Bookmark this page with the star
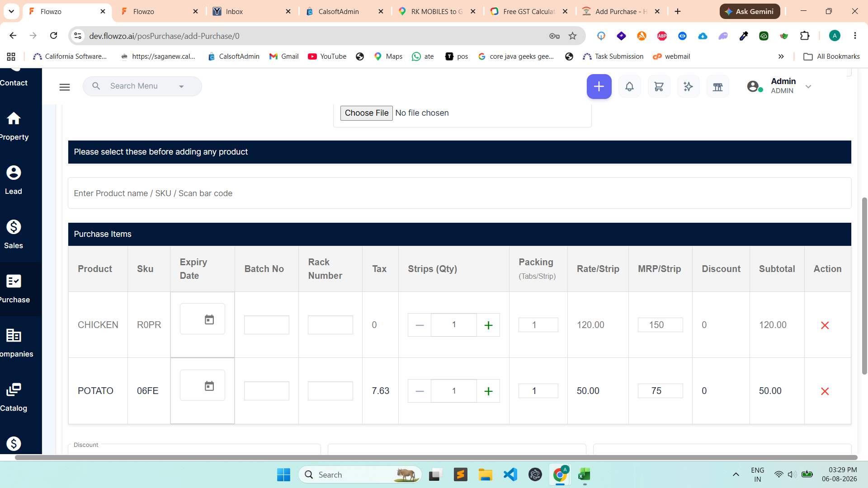Screen dimensions: 868x488 click(572, 36)
